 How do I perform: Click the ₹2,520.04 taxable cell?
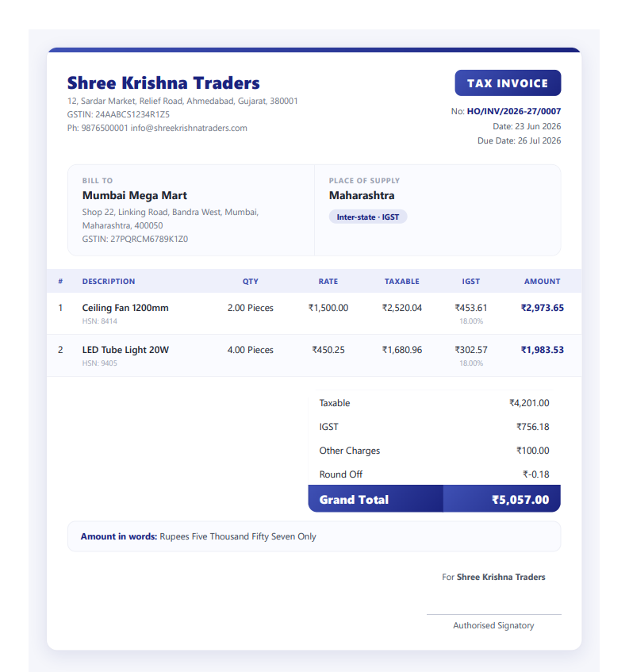click(402, 308)
